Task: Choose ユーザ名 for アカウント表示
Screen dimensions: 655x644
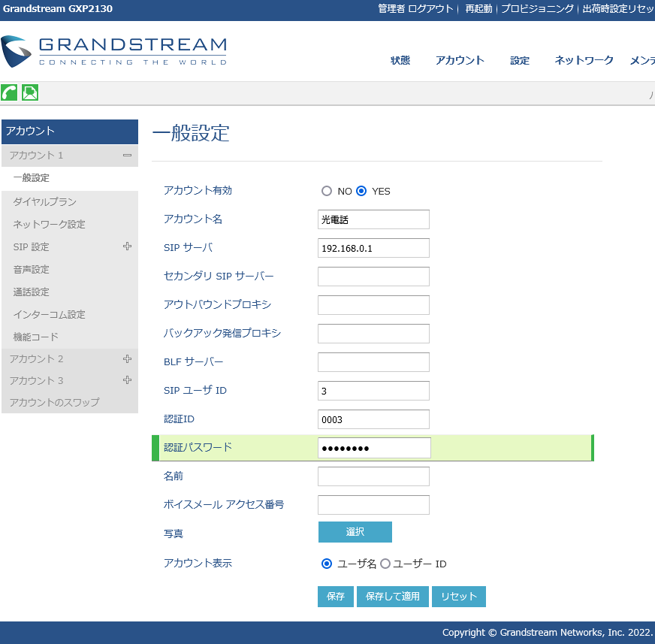Action: coord(327,564)
